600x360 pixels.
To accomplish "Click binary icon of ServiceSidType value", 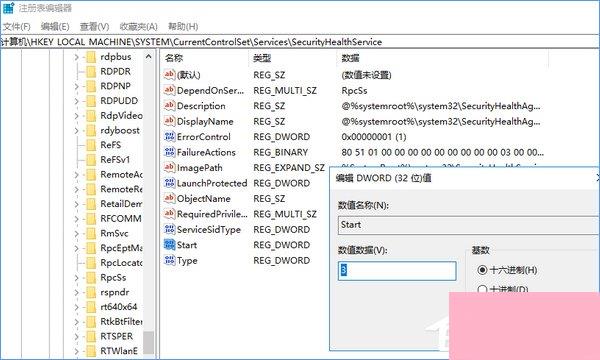I will click(x=169, y=229).
